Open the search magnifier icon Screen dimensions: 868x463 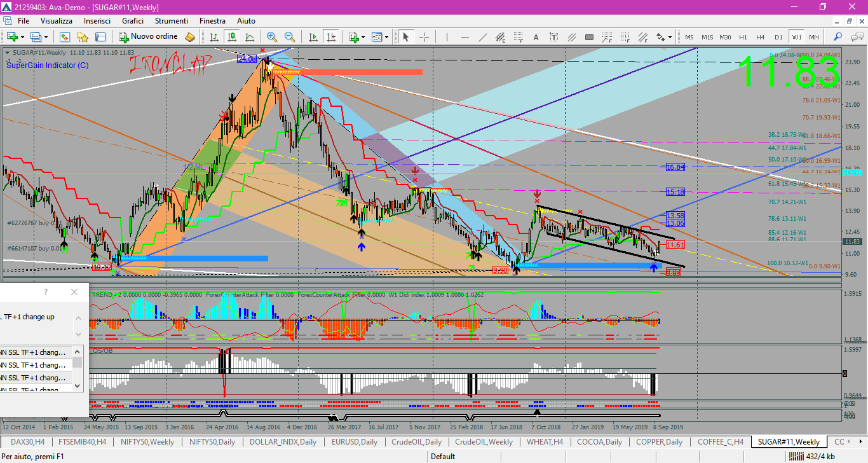(838, 37)
